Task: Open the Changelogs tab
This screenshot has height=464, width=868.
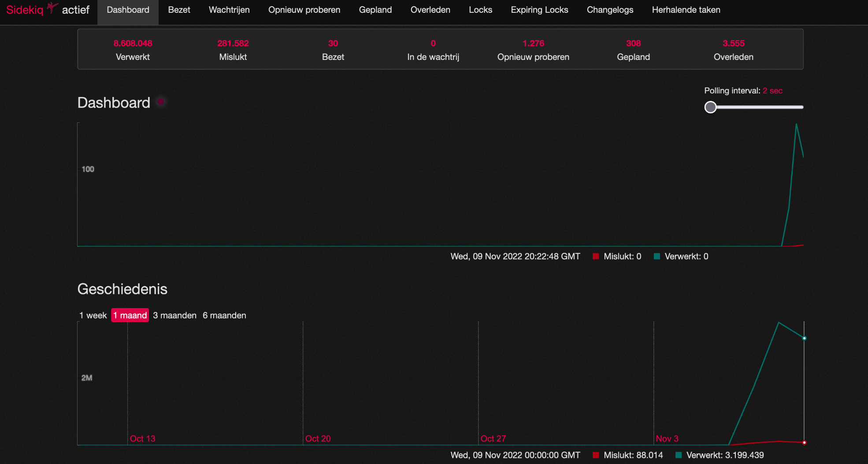Action: click(x=610, y=10)
